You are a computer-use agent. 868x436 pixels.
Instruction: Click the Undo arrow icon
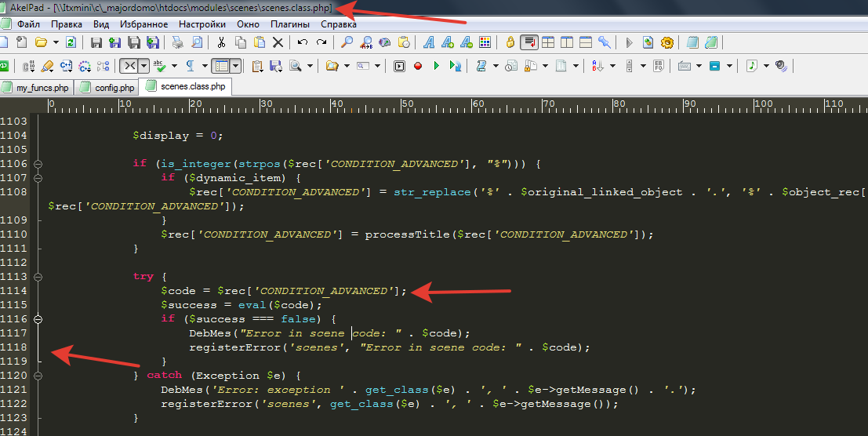tap(302, 42)
